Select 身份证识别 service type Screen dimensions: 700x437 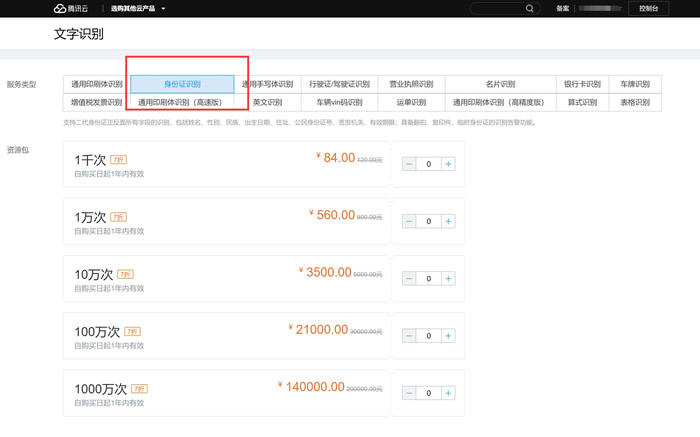tap(182, 84)
